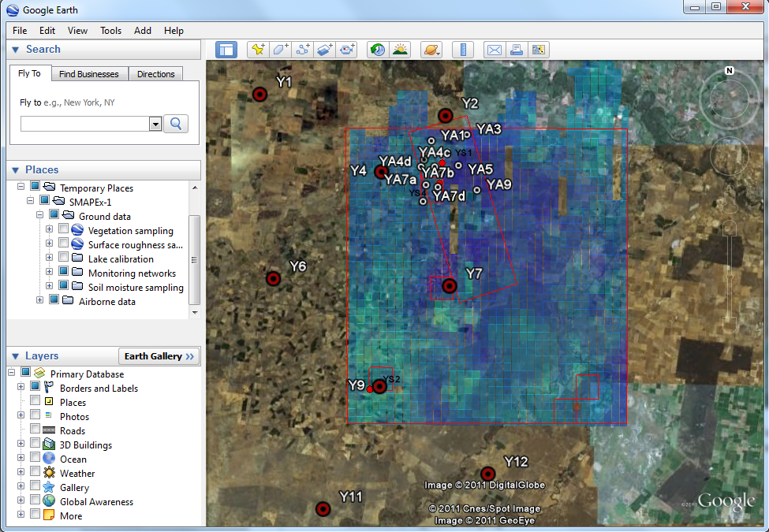The width and height of the screenshot is (769, 532).
Task: Click the Y11 station marker
Action: pyautogui.click(x=323, y=509)
